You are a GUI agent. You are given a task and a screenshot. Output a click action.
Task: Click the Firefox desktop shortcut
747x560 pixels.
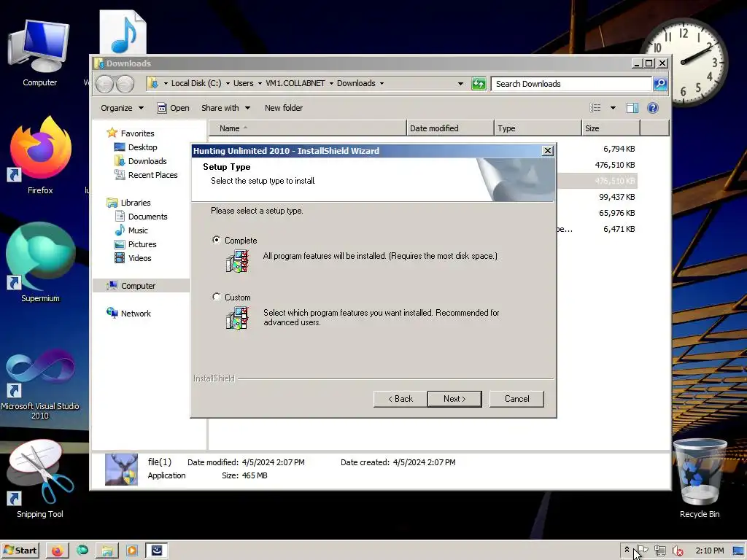[x=40, y=156]
